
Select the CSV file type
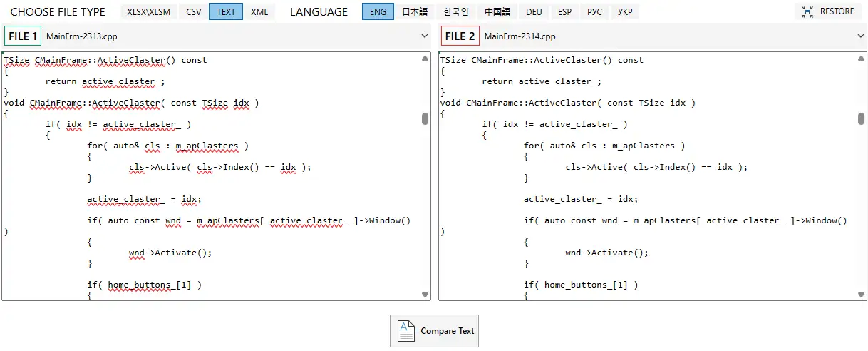tap(193, 11)
